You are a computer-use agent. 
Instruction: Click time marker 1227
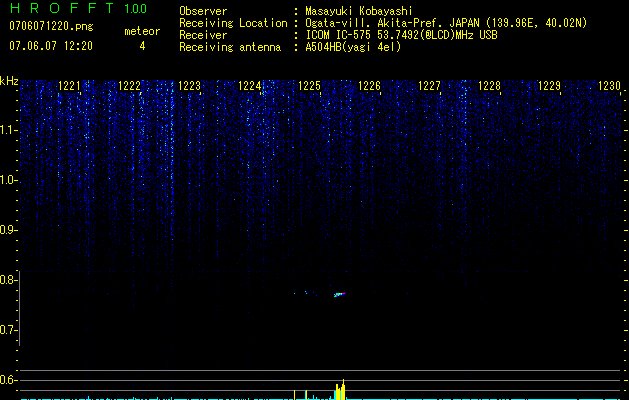tap(429, 86)
